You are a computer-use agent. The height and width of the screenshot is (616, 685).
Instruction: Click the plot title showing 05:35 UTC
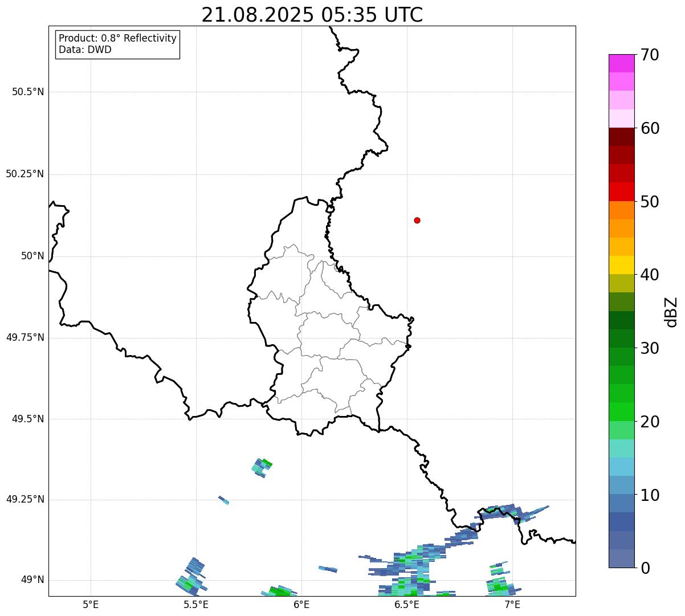(312, 15)
